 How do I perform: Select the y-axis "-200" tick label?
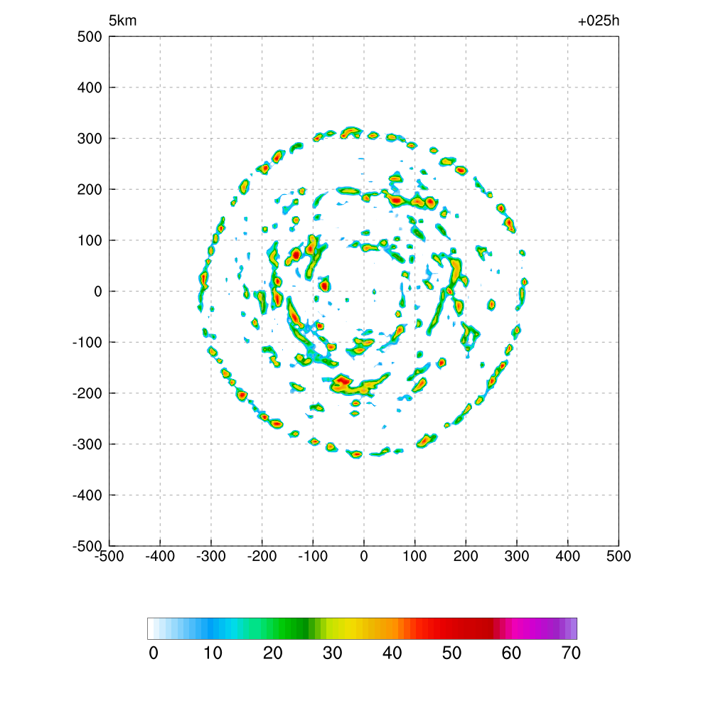(x=87, y=393)
